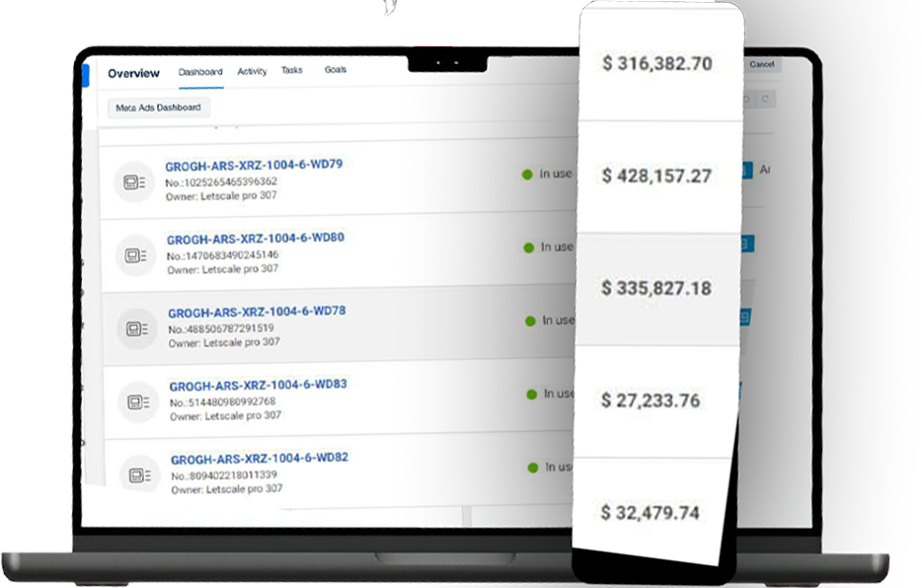Click the GROGH-ARS-XRZ-1004-6-WD78 account name
This screenshot has width=922, height=588.
point(257,312)
